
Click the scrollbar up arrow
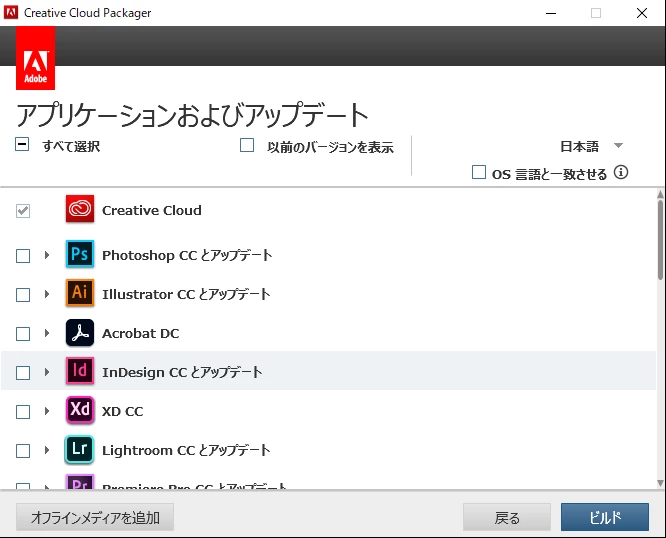[x=660, y=194]
